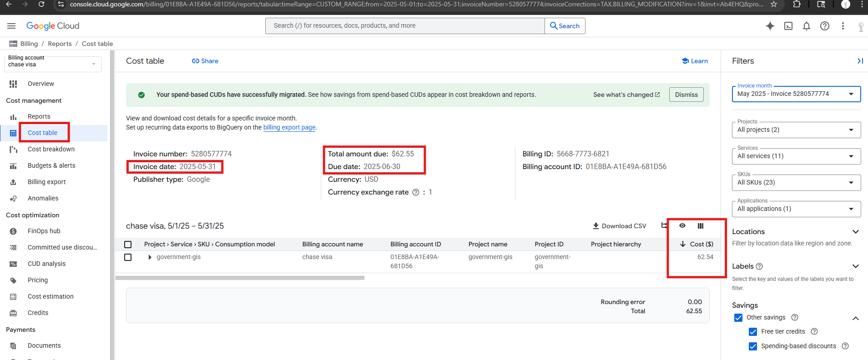Click the Other savings help icon
Viewport: 868px width, 360px height.
click(795, 317)
